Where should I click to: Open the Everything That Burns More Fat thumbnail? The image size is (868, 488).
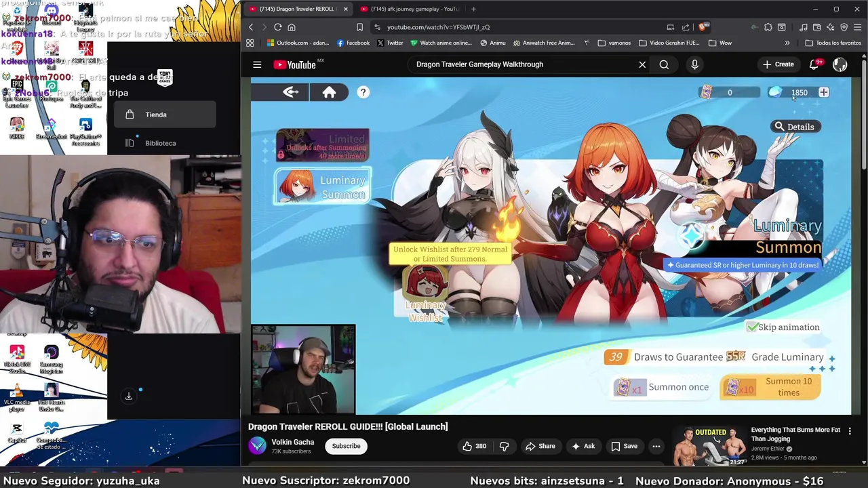709,446
